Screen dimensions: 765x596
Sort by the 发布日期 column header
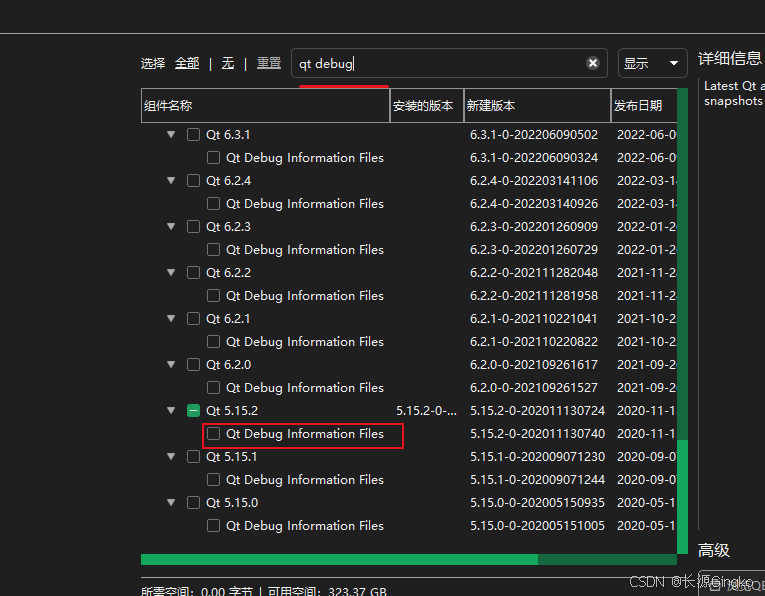644,105
